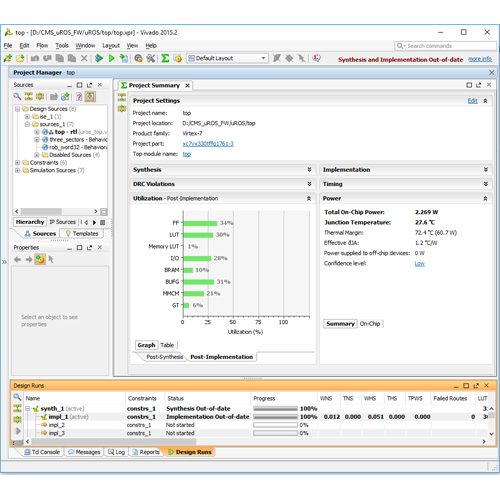Select the impl_1 row in Design Runs

257,417
